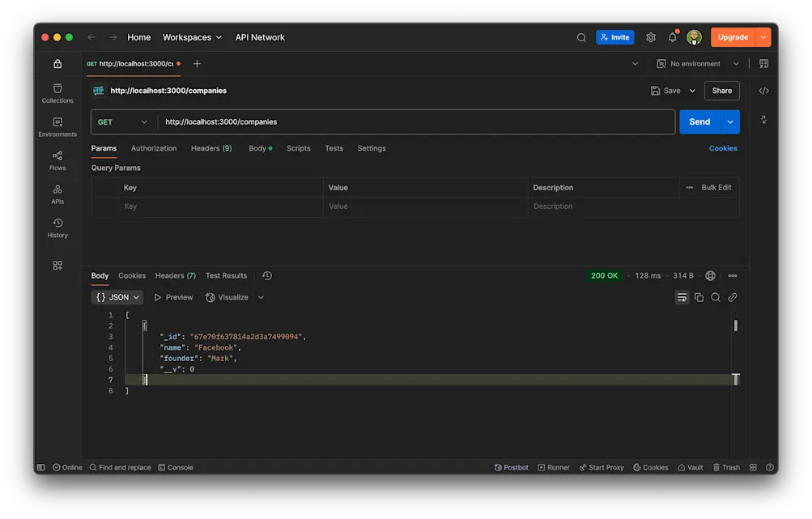The width and height of the screenshot is (812, 519).
Task: Open the Workspaces menu
Action: [x=192, y=37]
